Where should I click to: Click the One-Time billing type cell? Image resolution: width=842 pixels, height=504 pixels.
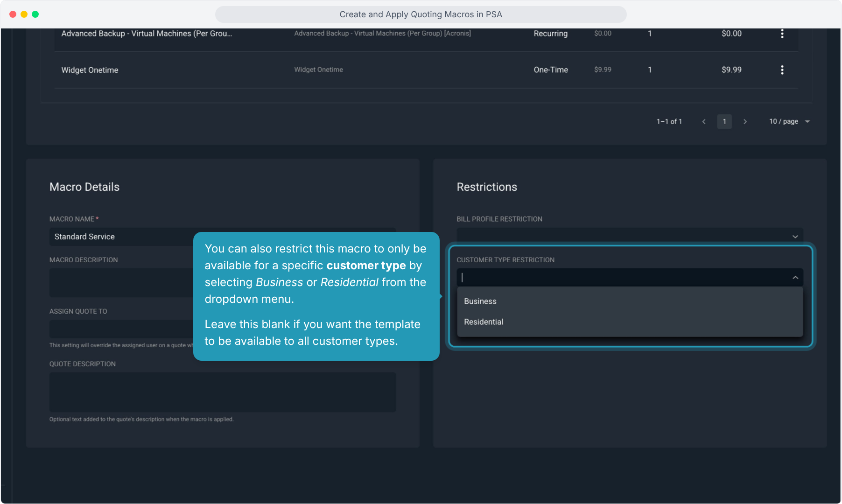click(551, 70)
